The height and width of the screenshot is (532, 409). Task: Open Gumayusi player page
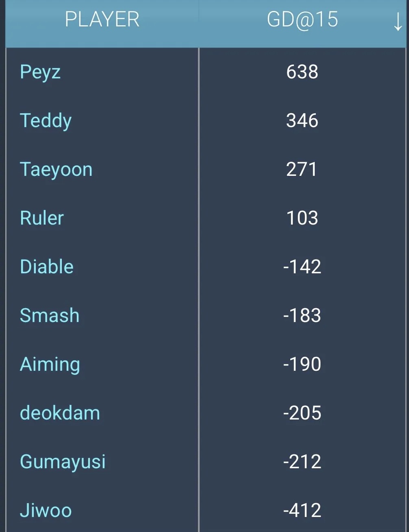[x=63, y=462]
